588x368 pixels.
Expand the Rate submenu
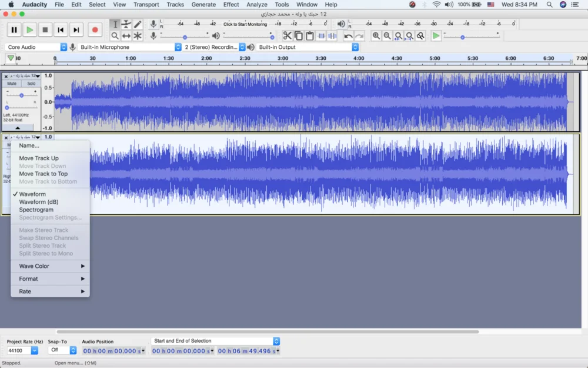tap(50, 291)
